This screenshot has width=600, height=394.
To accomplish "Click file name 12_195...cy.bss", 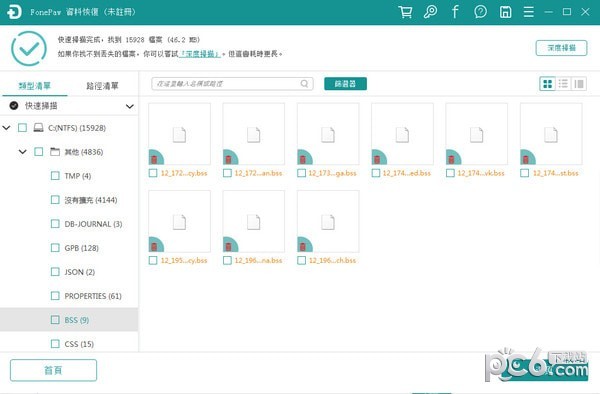I will (x=184, y=260).
